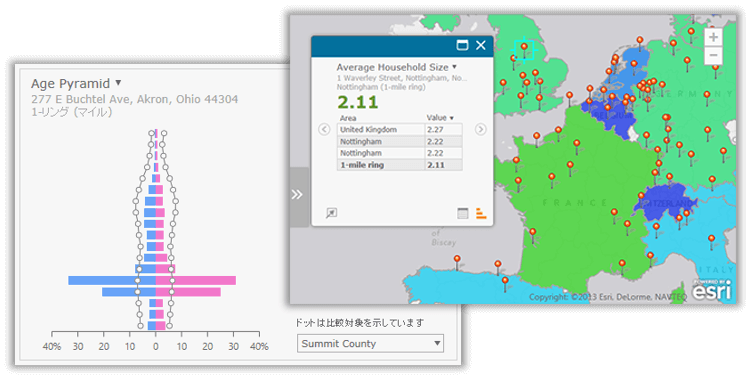Click the 1 Waverley Street address text

402,78
